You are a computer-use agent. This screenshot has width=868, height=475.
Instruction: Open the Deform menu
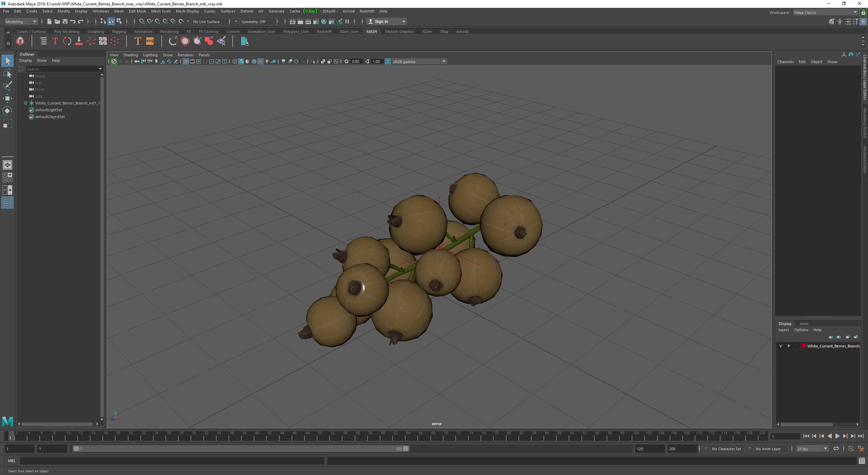[x=246, y=11]
